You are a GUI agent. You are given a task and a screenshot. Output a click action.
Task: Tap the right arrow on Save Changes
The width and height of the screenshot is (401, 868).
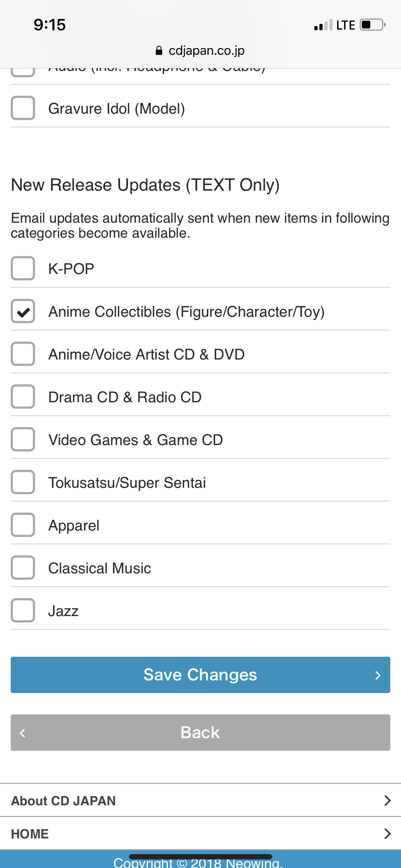point(378,675)
